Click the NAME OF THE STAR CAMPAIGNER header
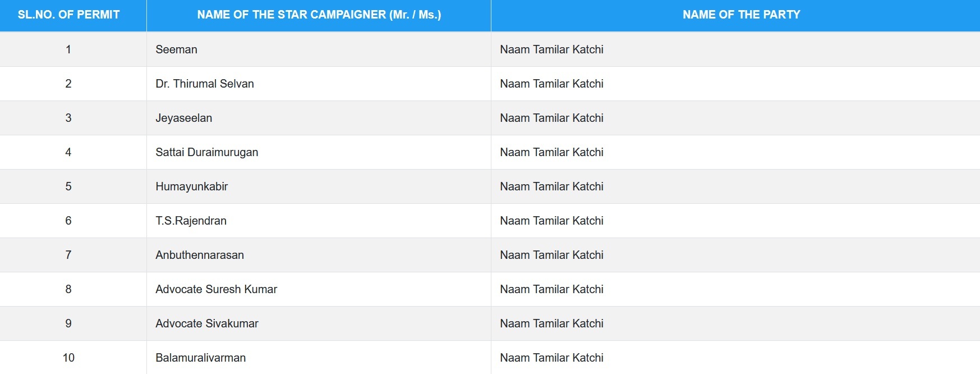This screenshot has width=980, height=374. pos(319,15)
